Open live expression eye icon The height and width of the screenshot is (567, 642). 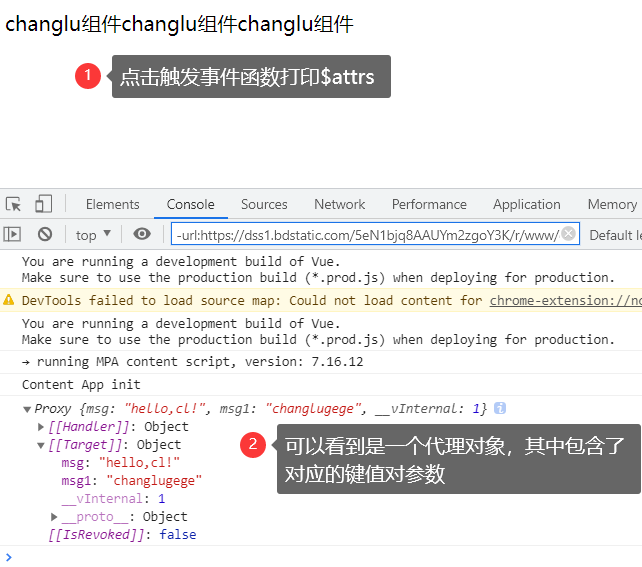(142, 234)
